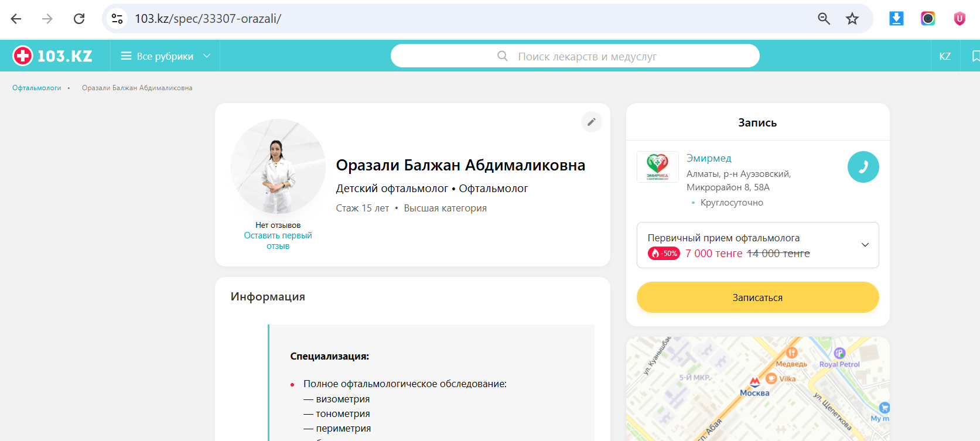View site information icon in address bar
The height and width of the screenshot is (441, 980).
[117, 19]
